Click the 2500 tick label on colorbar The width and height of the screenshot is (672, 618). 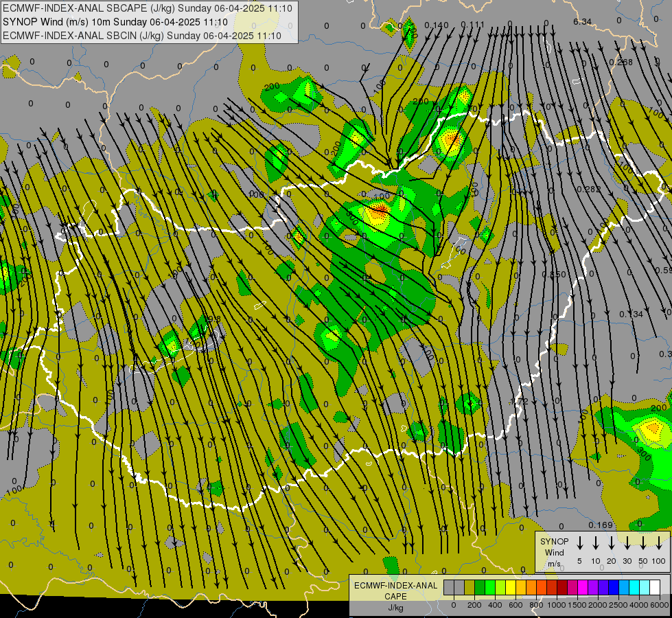pos(618,605)
